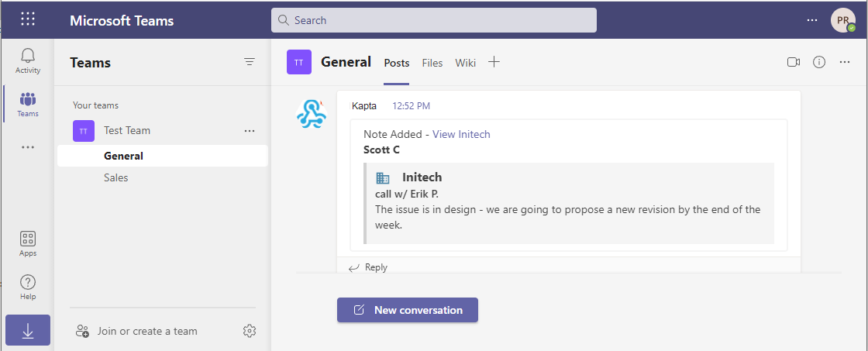Expand more apps ellipsis in left rail
The height and width of the screenshot is (351, 868).
pyautogui.click(x=28, y=146)
